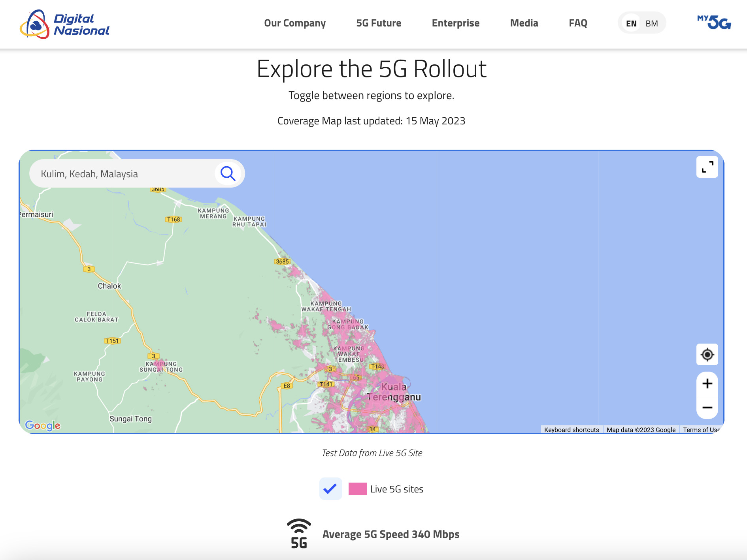Expand the 5G Future menu
The height and width of the screenshot is (560, 747).
tap(379, 23)
